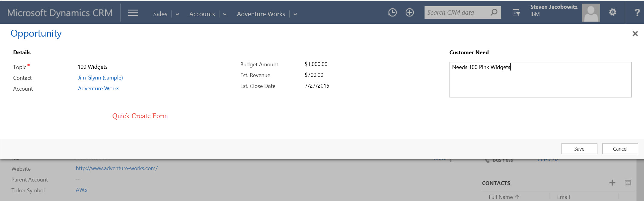Open Jim Glynn (sample) contact link
644x201 pixels.
click(x=100, y=78)
